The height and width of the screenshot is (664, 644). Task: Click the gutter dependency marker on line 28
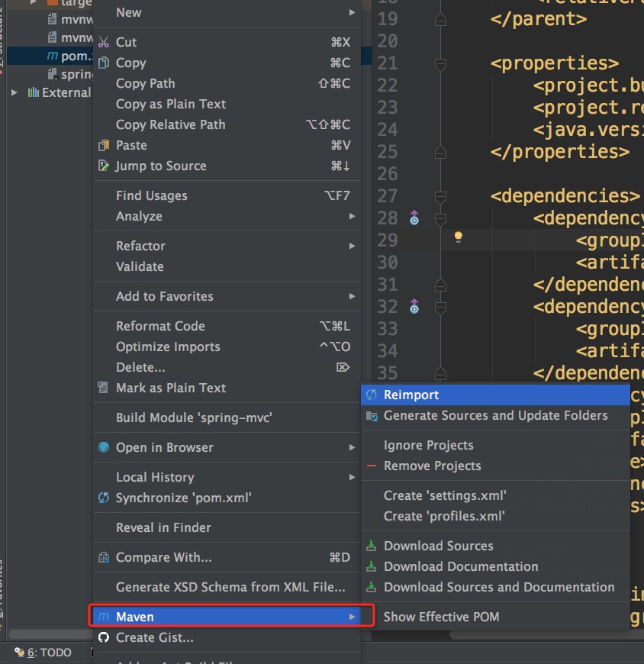[x=414, y=218]
